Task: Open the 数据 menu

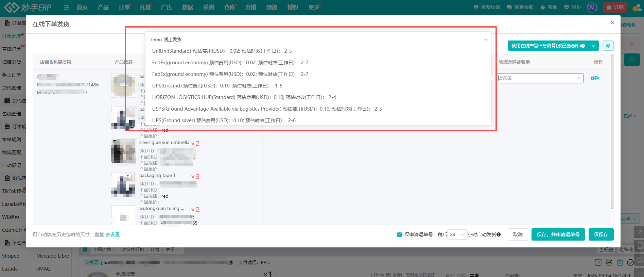Action: [x=188, y=7]
